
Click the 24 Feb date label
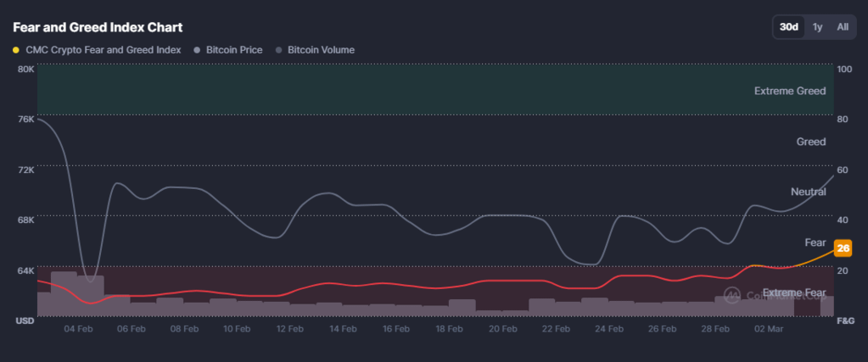coord(609,329)
